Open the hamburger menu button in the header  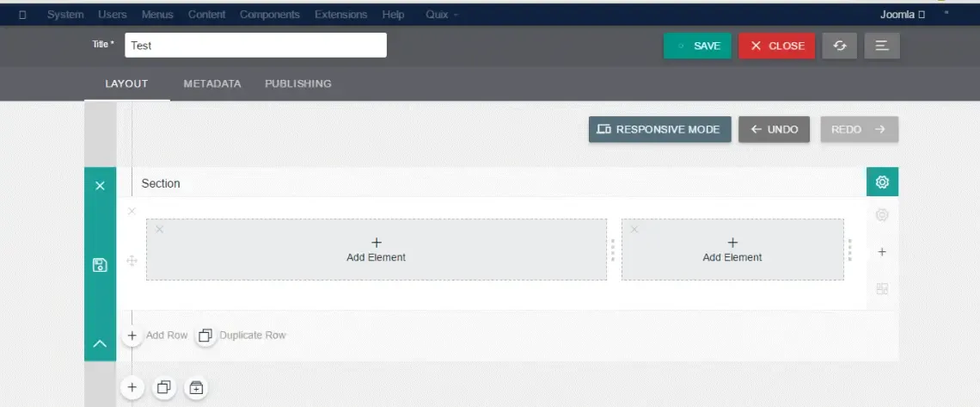point(882,46)
